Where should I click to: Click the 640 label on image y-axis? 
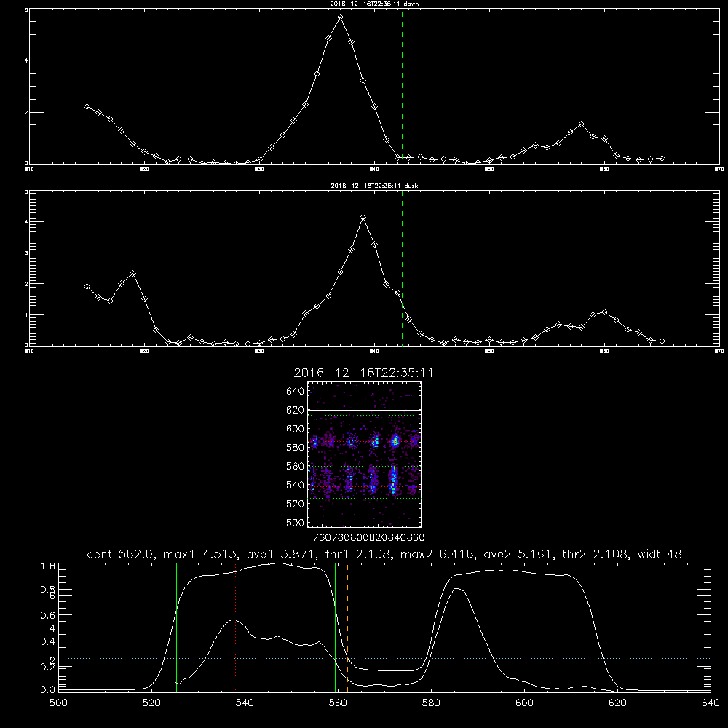(x=296, y=392)
